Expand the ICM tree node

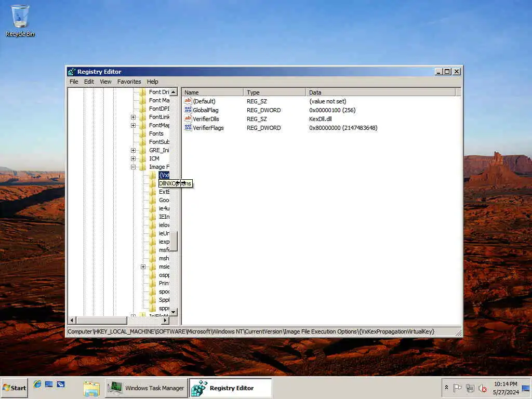[134, 158]
